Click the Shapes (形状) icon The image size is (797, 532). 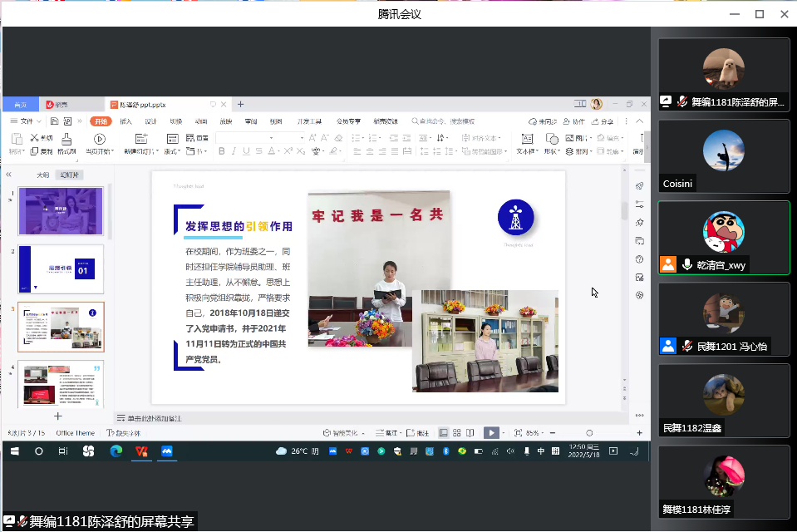pos(552,139)
